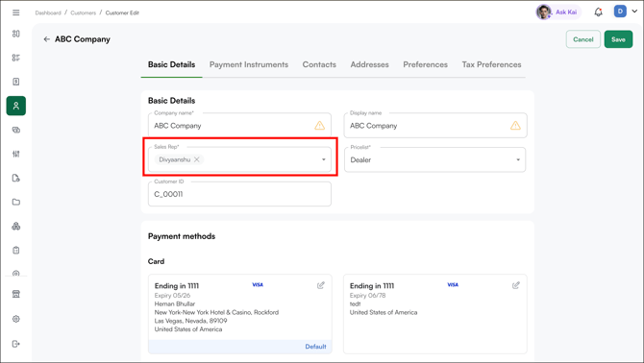The image size is (644, 363).
Task: Open the stacked-cubes products sidebar icon
Action: coord(16,226)
